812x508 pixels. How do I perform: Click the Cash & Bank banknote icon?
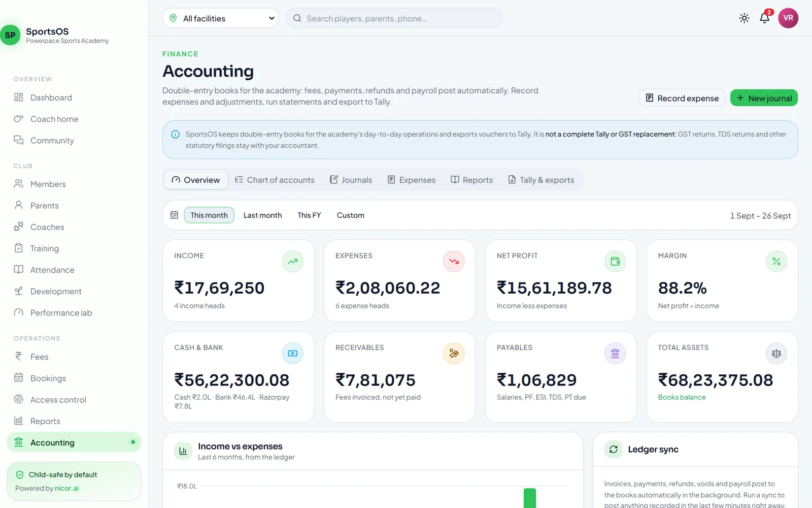tap(293, 354)
